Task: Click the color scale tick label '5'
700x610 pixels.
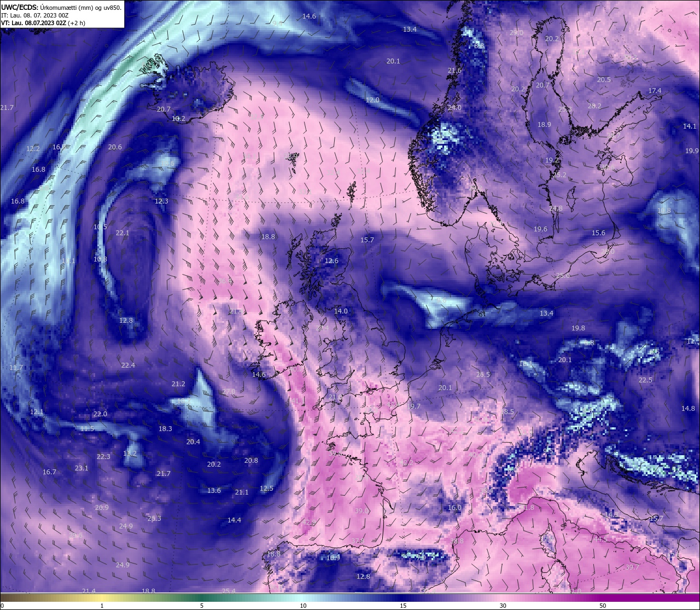Action: 202,606
